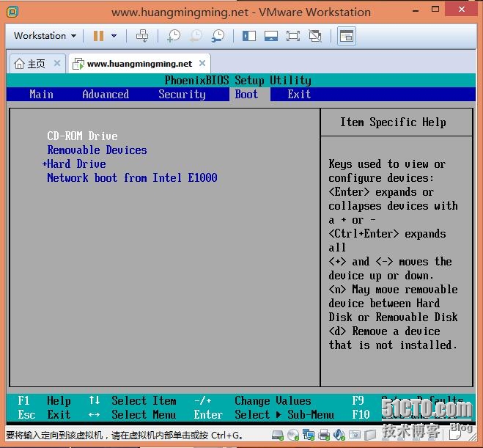The image size is (483, 448).
Task: Select the Removable Devices boot entry
Action: pos(97,150)
